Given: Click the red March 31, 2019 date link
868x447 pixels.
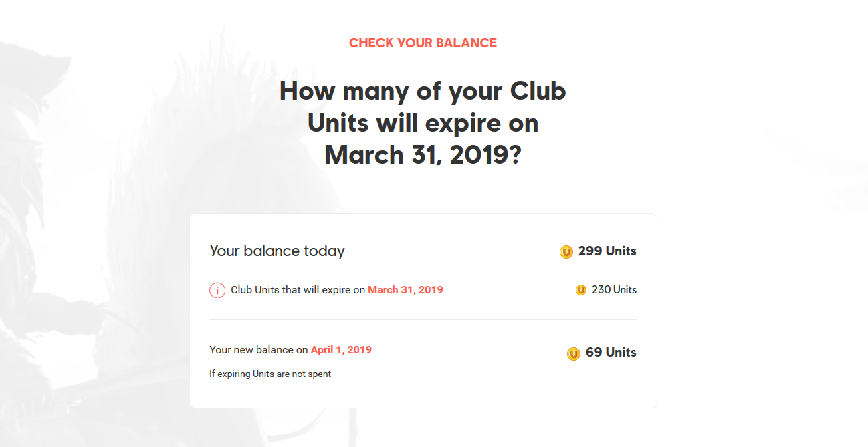Looking at the screenshot, I should pyautogui.click(x=405, y=290).
